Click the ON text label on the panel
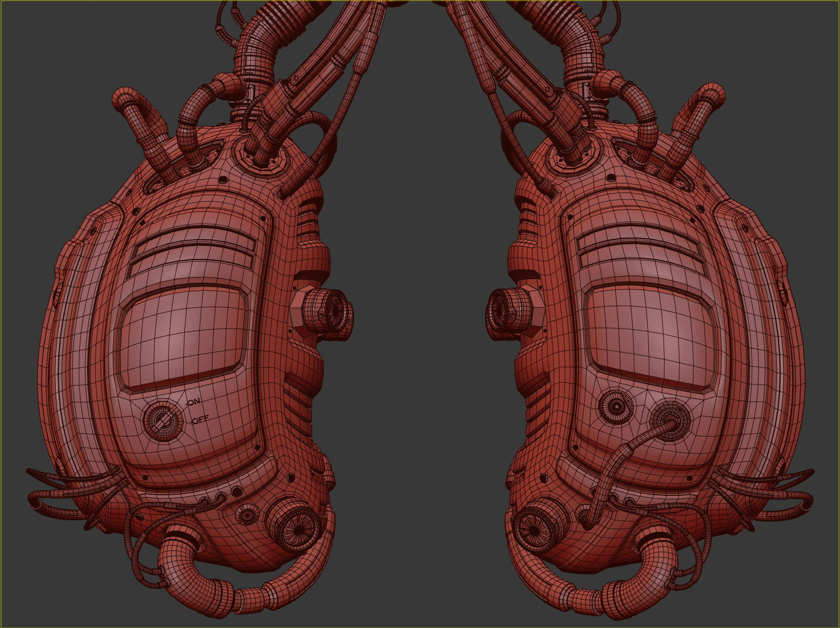This screenshot has height=628, width=840. click(x=193, y=401)
